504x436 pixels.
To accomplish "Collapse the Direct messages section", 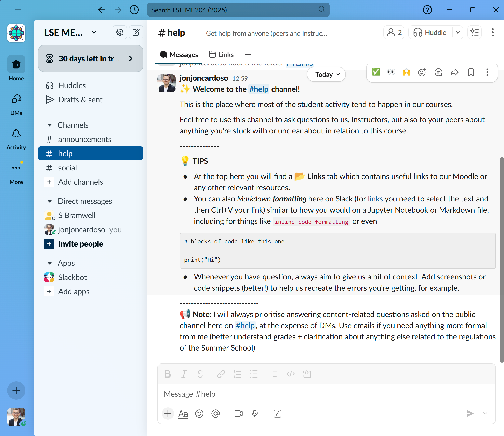I will pyautogui.click(x=49, y=201).
